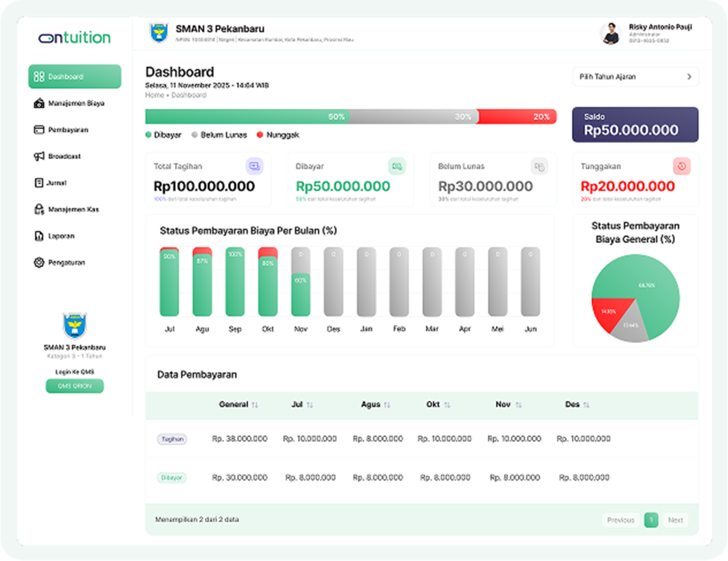
Task: Click the Manajemen Biaya sidebar icon
Action: tap(39, 103)
